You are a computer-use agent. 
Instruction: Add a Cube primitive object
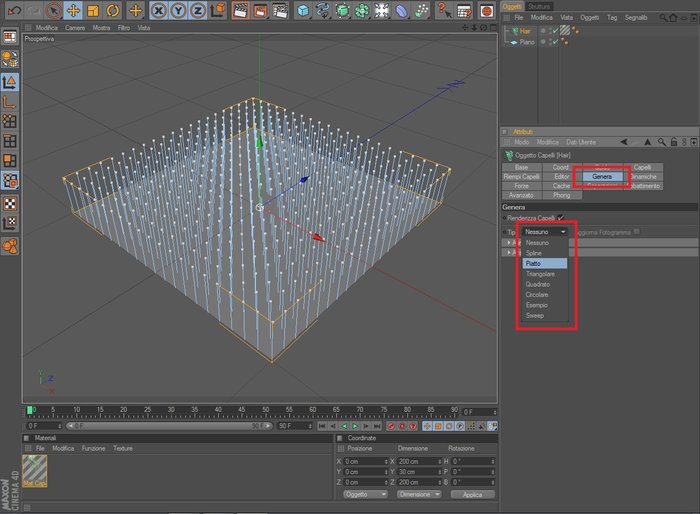(x=303, y=10)
